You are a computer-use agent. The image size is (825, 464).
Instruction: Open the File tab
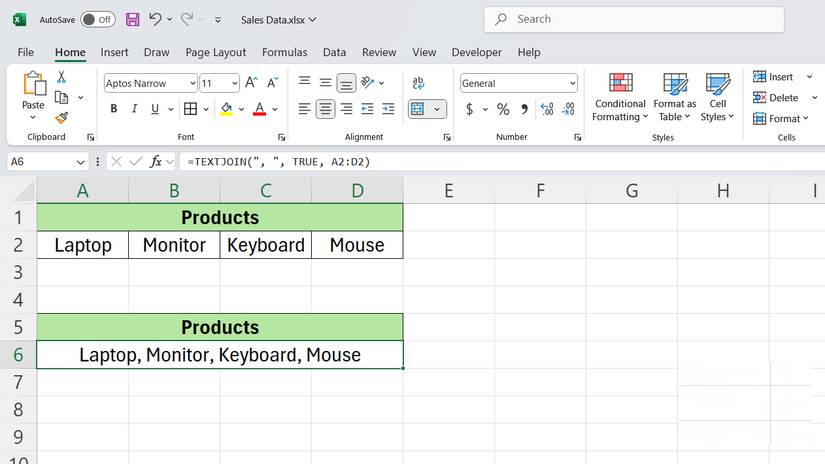pos(26,52)
